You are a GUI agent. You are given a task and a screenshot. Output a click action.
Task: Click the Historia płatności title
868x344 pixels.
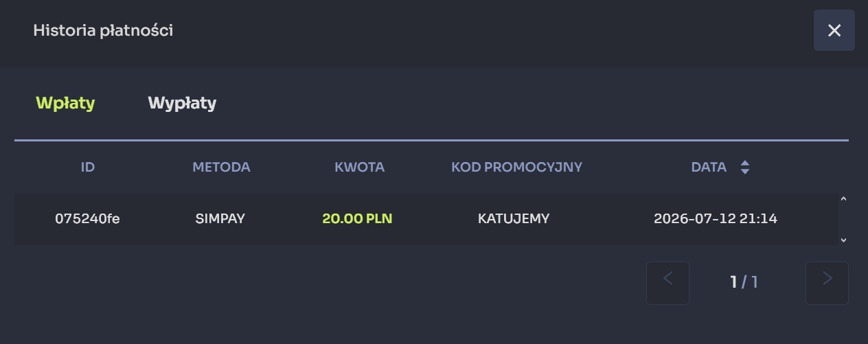click(x=103, y=30)
